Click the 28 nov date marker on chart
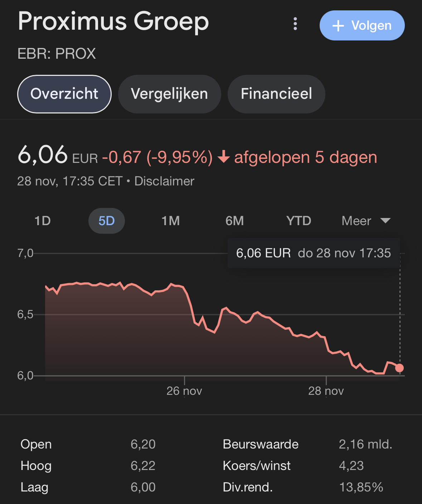 tap(326, 391)
